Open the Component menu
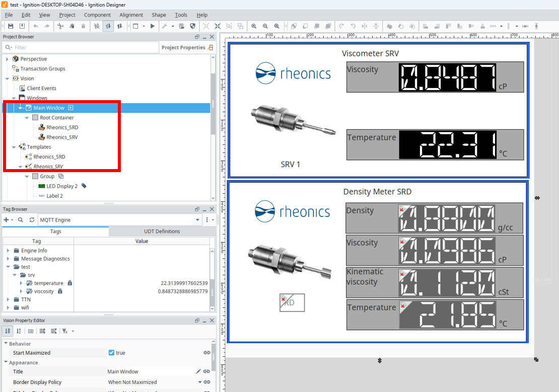This screenshot has height=392, width=559. pos(97,15)
